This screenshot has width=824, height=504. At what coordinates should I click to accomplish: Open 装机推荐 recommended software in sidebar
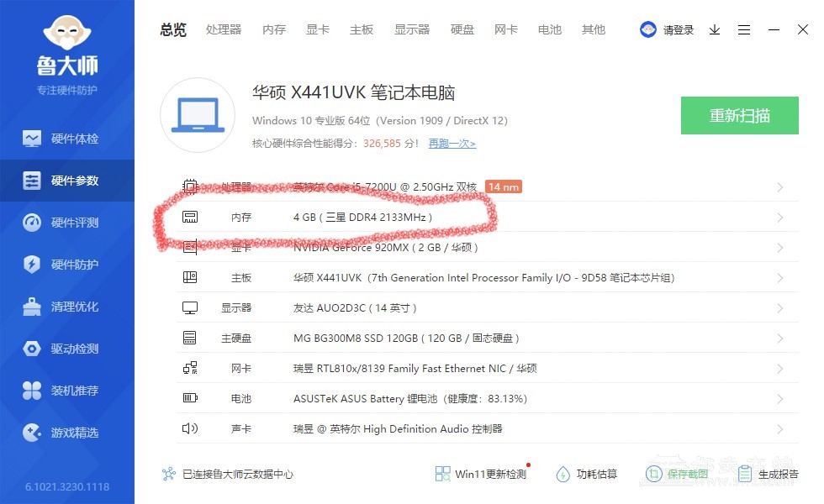74,391
